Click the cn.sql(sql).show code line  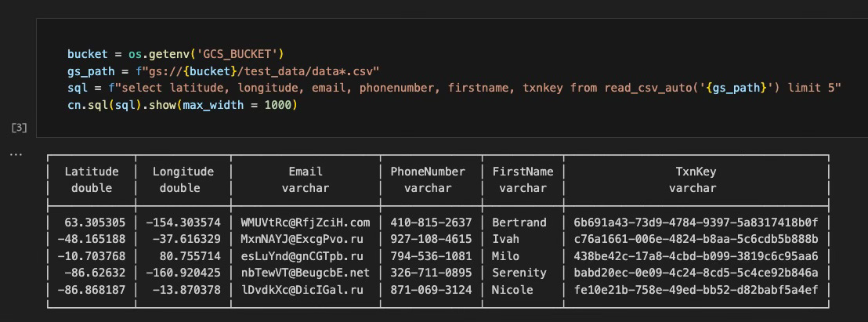pos(183,104)
